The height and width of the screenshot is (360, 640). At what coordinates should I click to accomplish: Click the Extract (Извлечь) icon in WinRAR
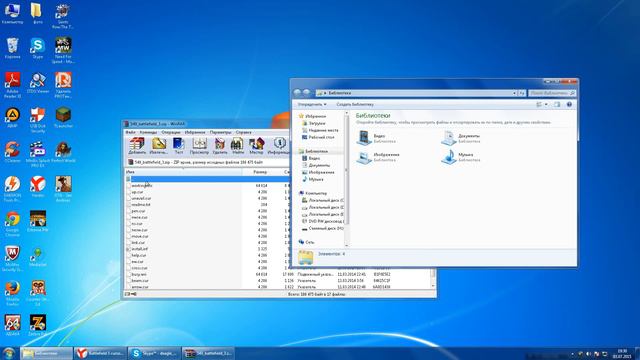point(159,146)
